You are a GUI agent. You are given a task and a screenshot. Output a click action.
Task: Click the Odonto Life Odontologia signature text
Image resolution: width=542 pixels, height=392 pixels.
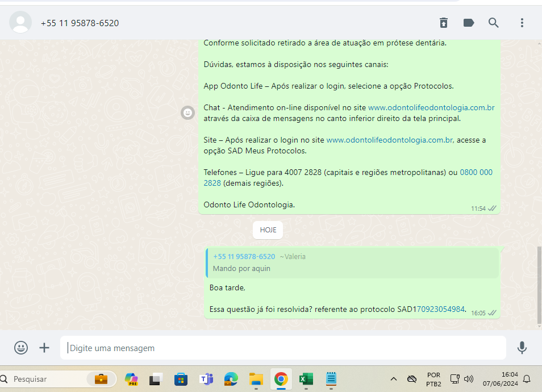(x=249, y=205)
